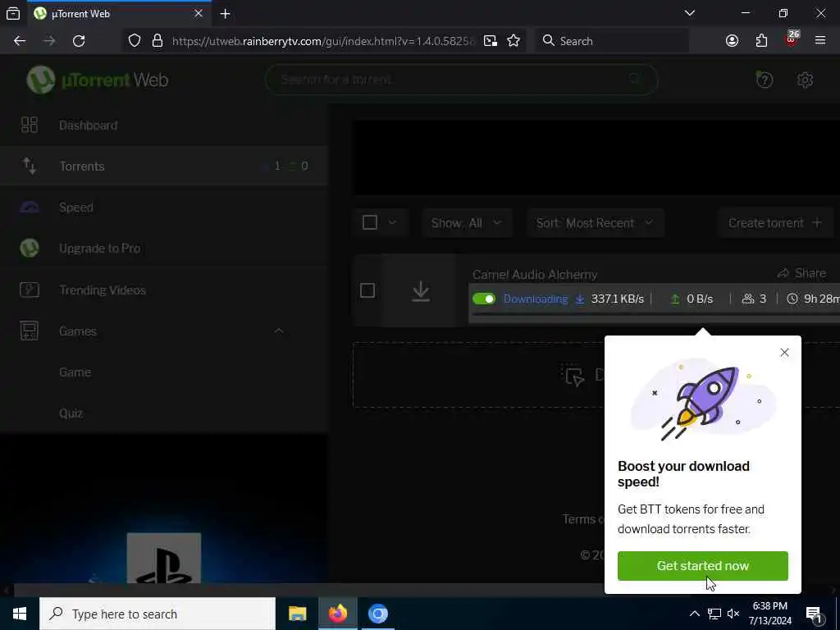Open the Speed section
The height and width of the screenshot is (630, 840).
pos(76,208)
